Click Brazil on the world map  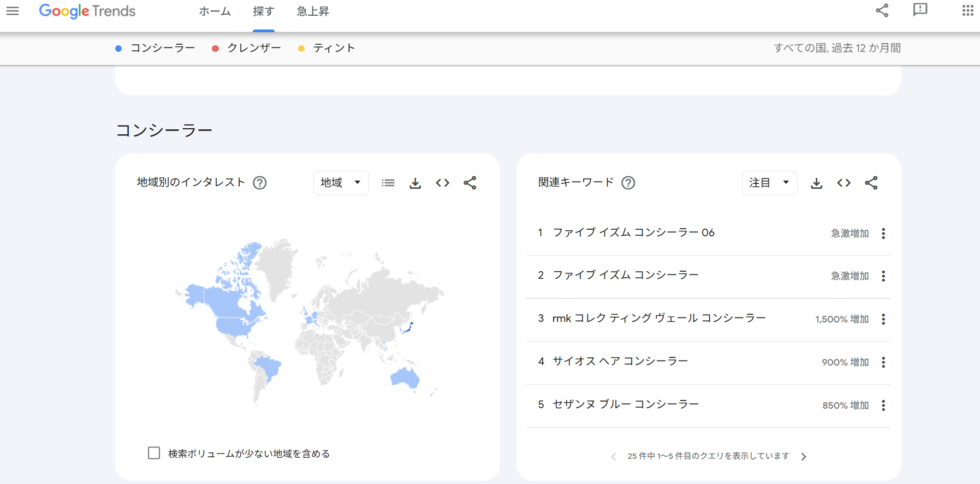(269, 366)
